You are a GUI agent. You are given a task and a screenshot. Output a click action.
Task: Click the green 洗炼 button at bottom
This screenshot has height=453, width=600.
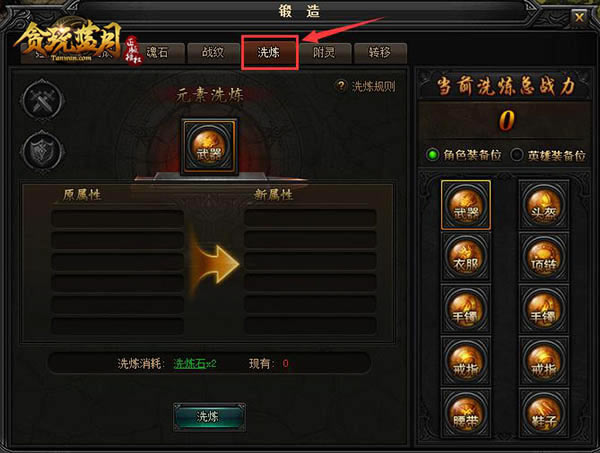click(209, 416)
